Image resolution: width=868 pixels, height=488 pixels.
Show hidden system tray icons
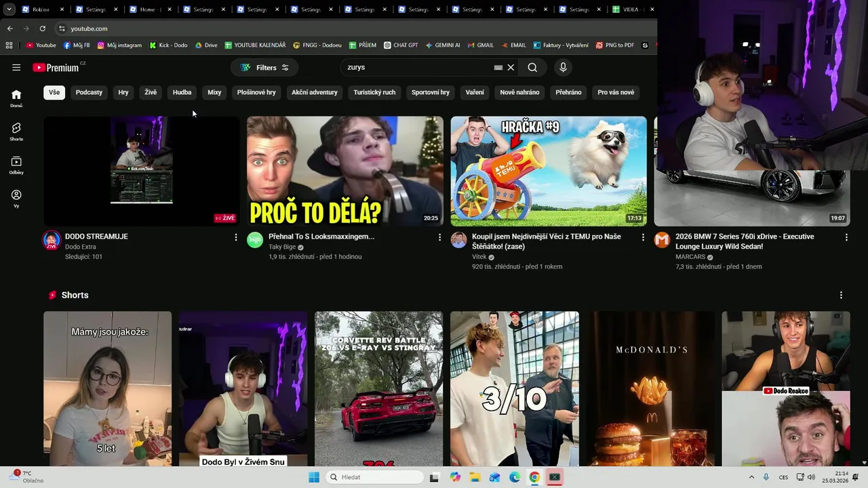coord(751,477)
